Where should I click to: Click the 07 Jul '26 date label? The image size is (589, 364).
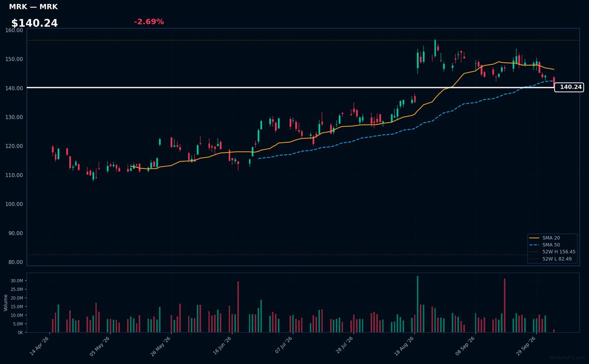pyautogui.click(x=283, y=346)
